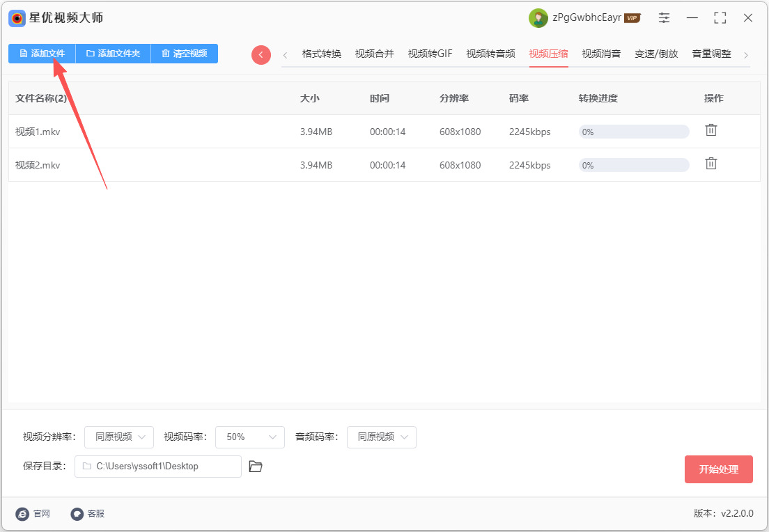The height and width of the screenshot is (532, 769).
Task: Show more tabs with right chevron
Action: pyautogui.click(x=746, y=55)
